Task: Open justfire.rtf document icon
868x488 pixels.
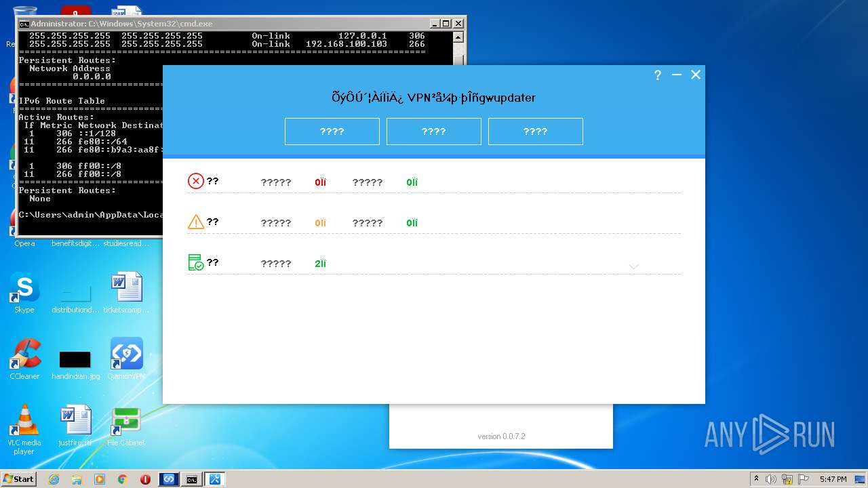Action: coord(75,426)
